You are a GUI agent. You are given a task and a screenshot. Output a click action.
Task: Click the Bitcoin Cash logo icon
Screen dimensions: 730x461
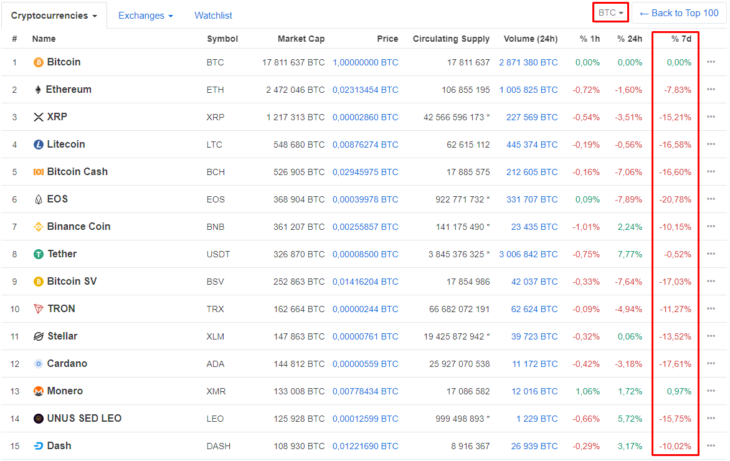coord(38,172)
